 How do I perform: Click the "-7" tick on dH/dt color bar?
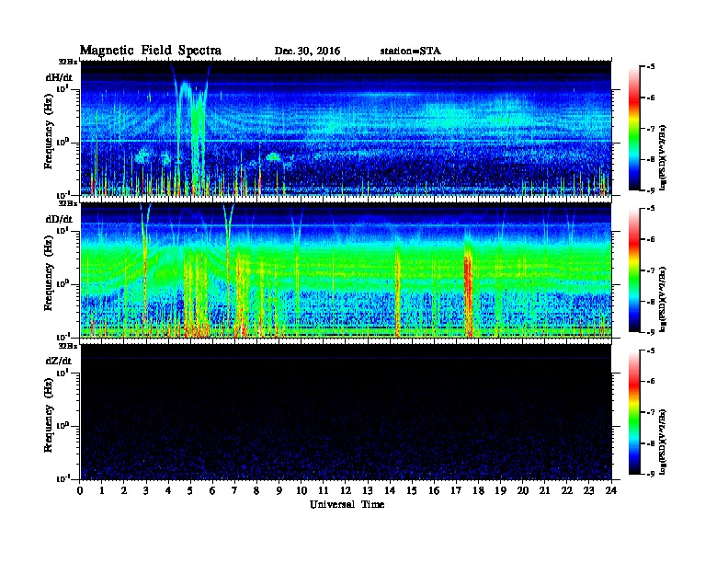(651, 129)
